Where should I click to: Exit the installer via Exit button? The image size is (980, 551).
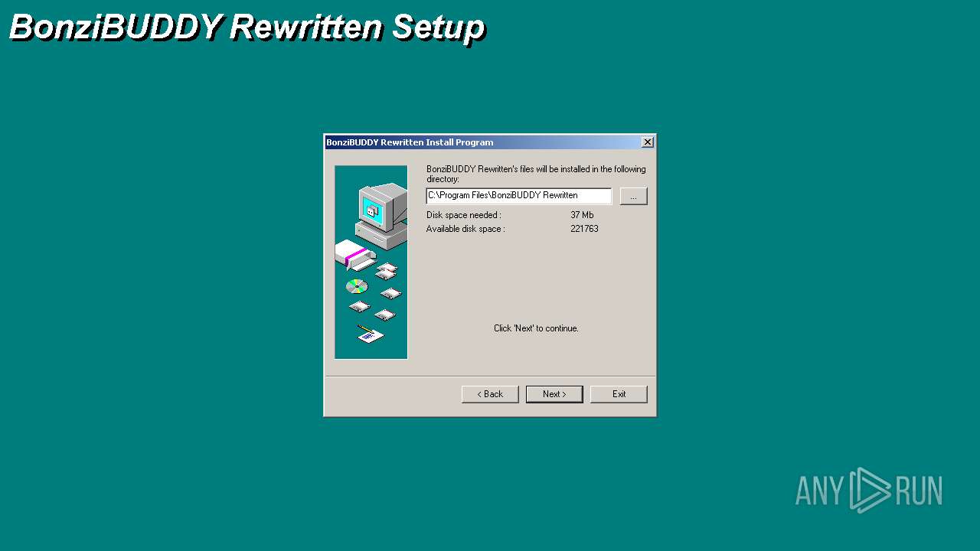coord(619,394)
